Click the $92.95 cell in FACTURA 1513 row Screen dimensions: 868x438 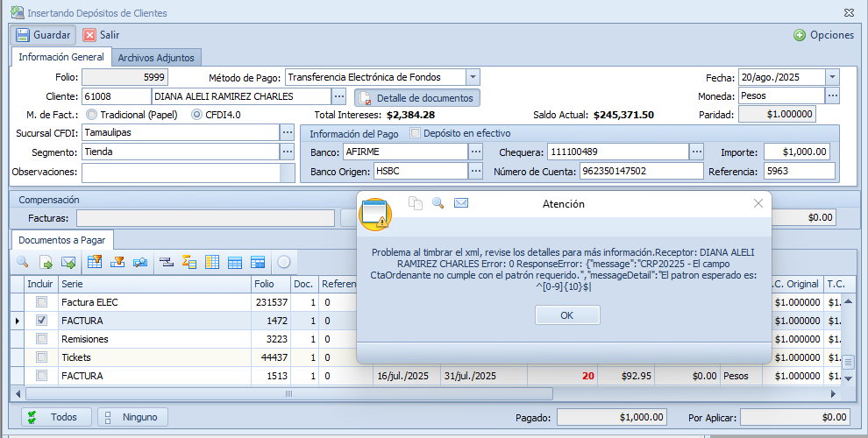[625, 376]
